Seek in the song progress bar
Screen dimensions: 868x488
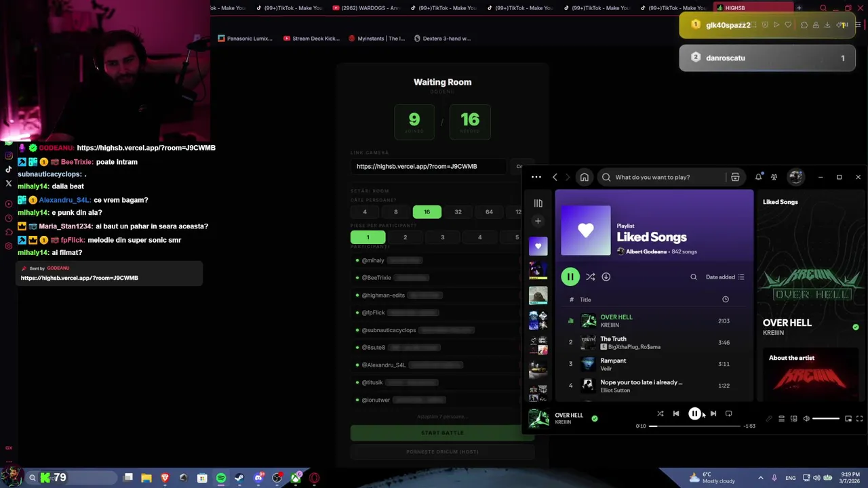[694, 426]
